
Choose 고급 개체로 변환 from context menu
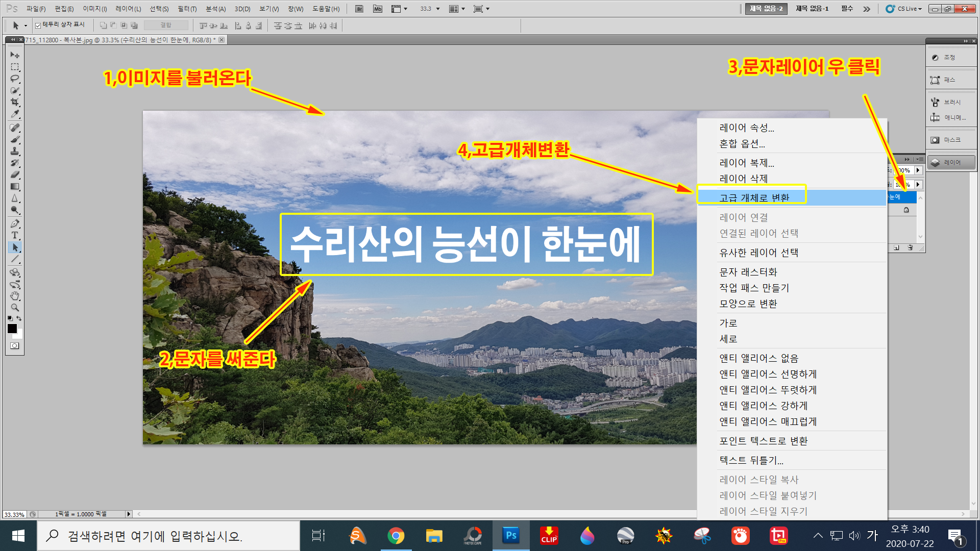[753, 197]
